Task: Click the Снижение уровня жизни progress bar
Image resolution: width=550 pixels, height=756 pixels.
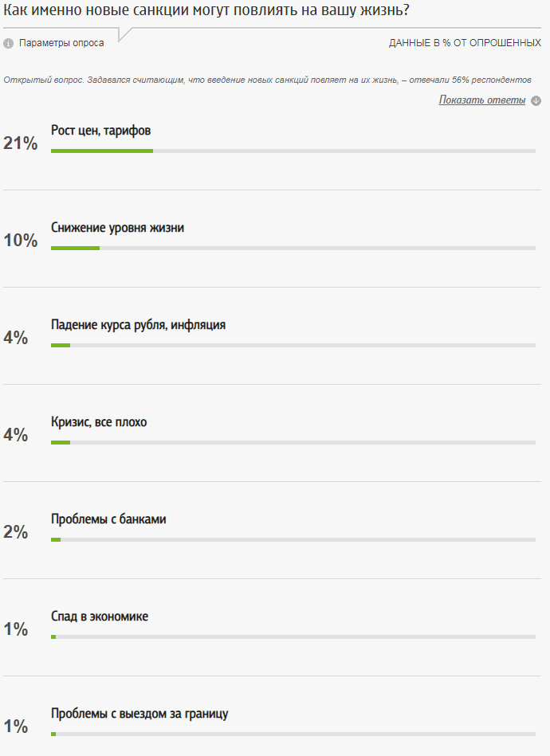Action: coord(293,248)
